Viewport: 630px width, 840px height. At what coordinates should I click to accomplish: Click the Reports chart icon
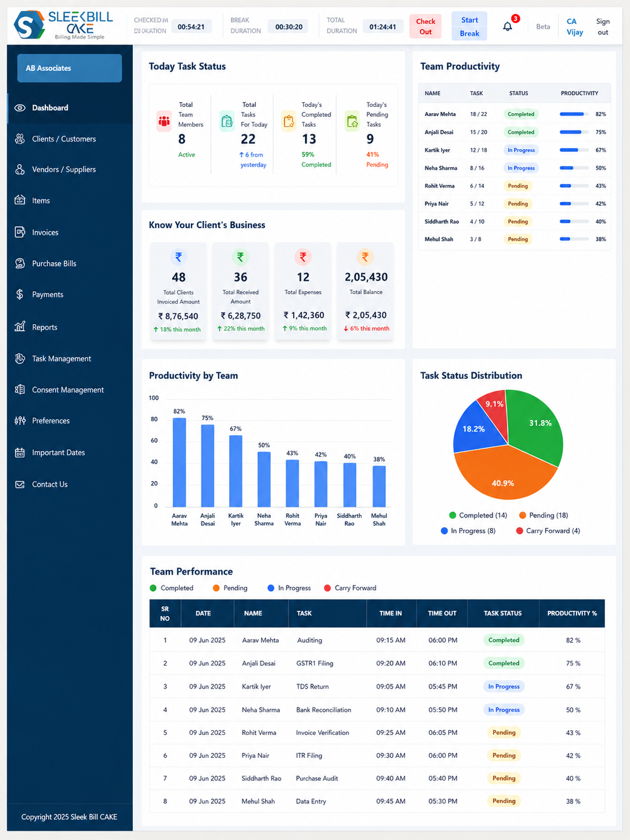click(x=20, y=327)
